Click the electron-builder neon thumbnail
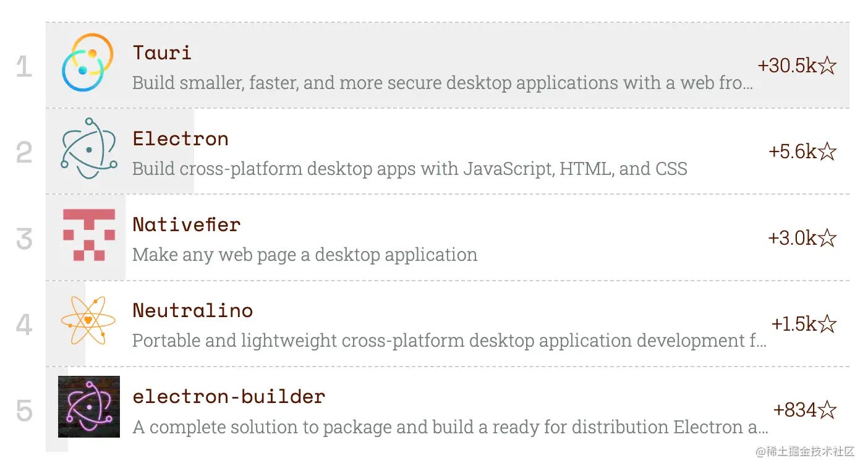 89,407
